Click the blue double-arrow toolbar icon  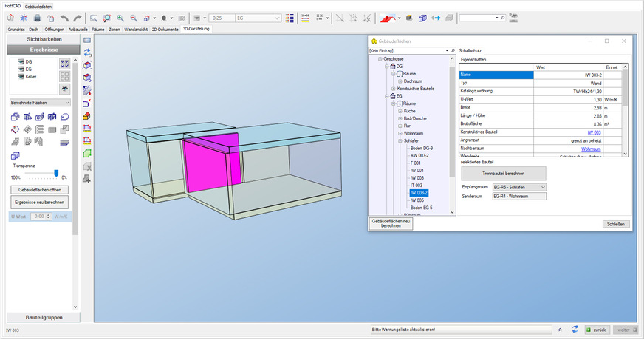pyautogui.click(x=435, y=17)
